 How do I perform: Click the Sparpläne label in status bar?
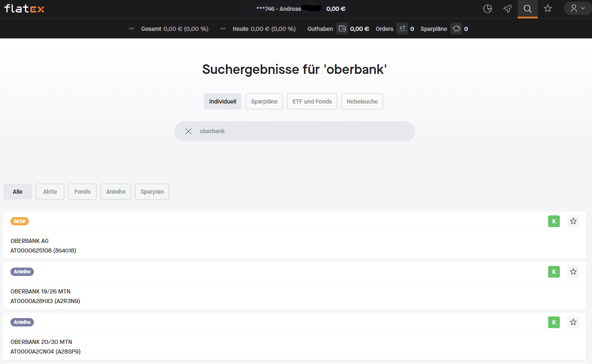434,29
